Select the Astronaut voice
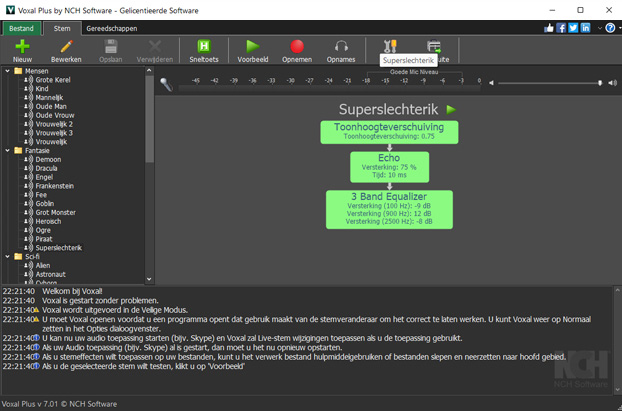Image resolution: width=622 pixels, height=411 pixels. pyautogui.click(x=50, y=274)
